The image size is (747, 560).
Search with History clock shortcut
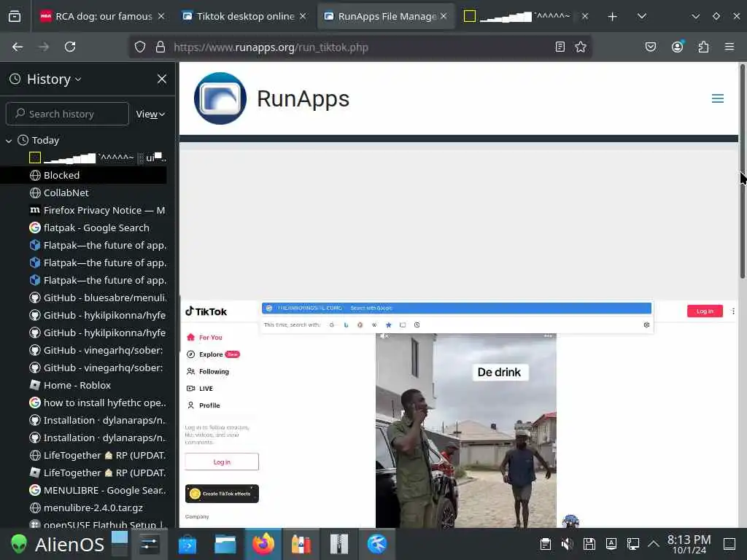pyautogui.click(x=417, y=324)
